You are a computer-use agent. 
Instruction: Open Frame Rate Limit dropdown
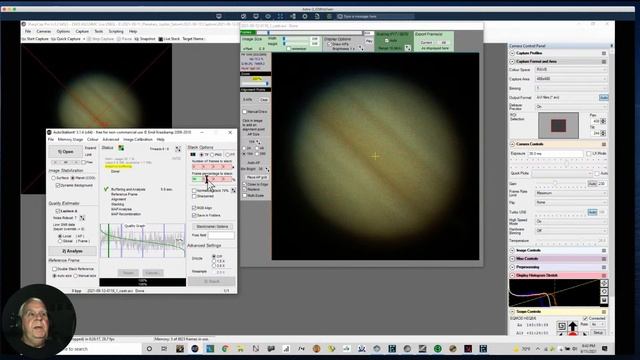click(571, 193)
